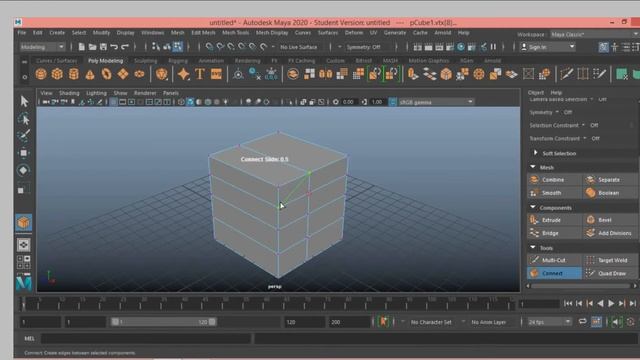The height and width of the screenshot is (360, 640).
Task: Create a polygon sphere from the shelf
Action: [x=41, y=74]
